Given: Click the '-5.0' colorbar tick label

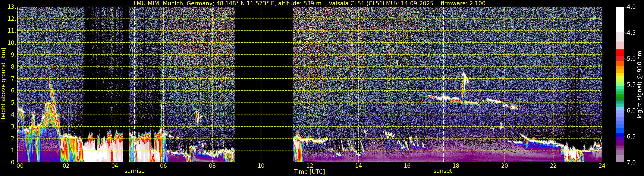Looking at the screenshot, I should click(x=630, y=59).
